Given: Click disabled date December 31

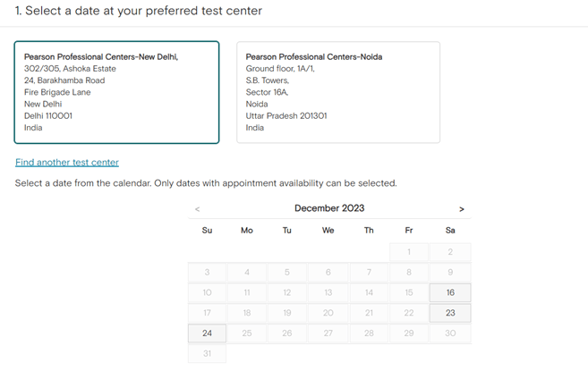Looking at the screenshot, I should tap(208, 353).
